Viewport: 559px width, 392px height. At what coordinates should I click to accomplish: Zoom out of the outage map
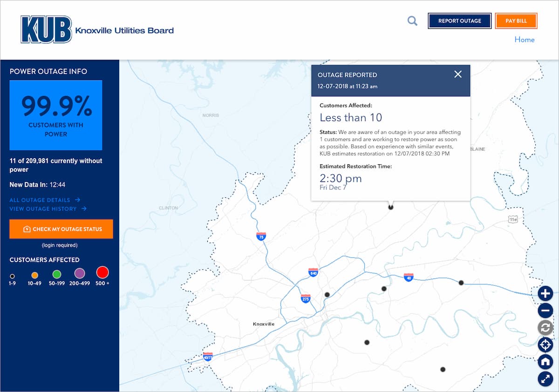pyautogui.click(x=545, y=310)
